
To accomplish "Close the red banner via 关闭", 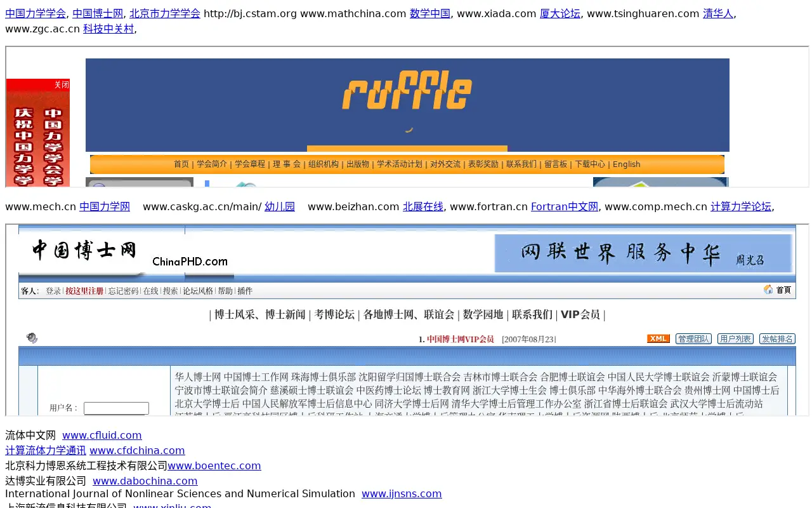I will point(62,85).
